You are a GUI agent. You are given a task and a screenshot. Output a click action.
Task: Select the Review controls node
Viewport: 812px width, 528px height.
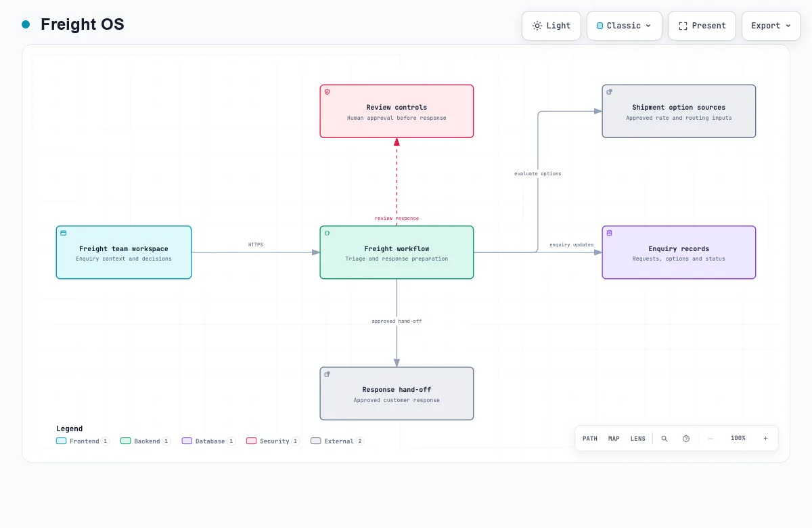[397, 111]
